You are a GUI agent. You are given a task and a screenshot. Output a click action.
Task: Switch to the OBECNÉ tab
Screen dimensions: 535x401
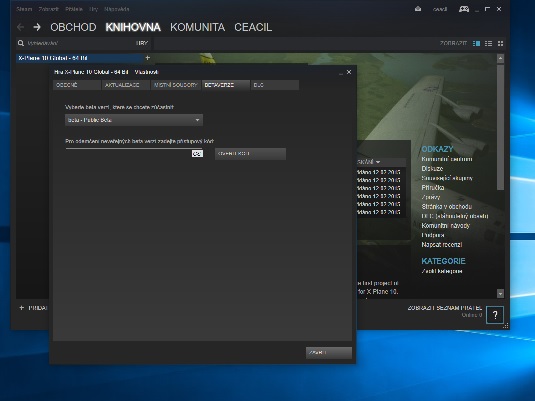[x=77, y=85]
